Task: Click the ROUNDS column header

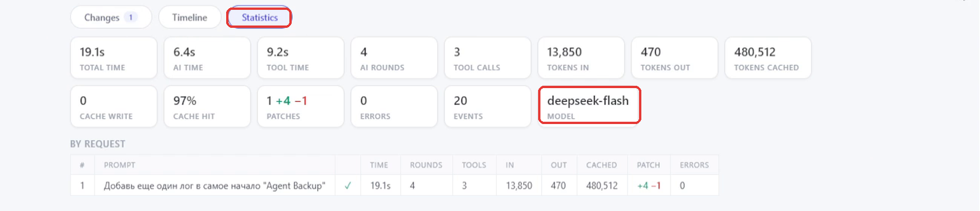Action: (x=426, y=165)
